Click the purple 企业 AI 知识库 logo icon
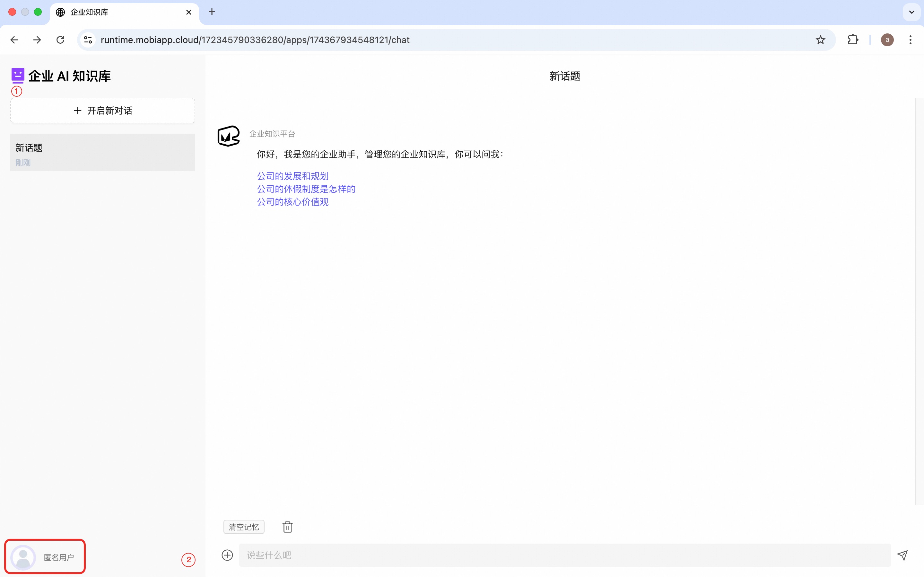The image size is (924, 577). 18,75
